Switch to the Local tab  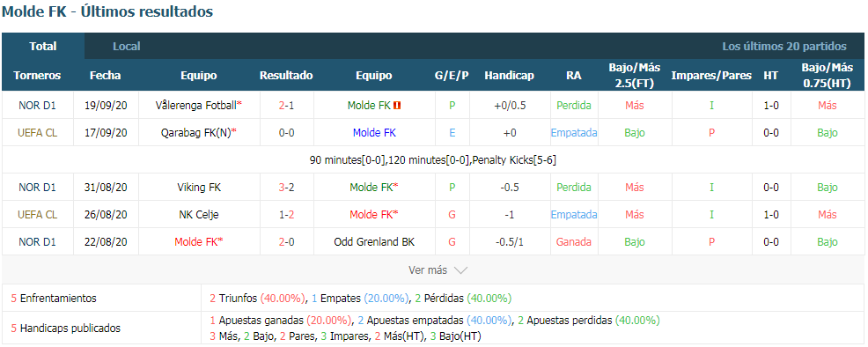[127, 47]
